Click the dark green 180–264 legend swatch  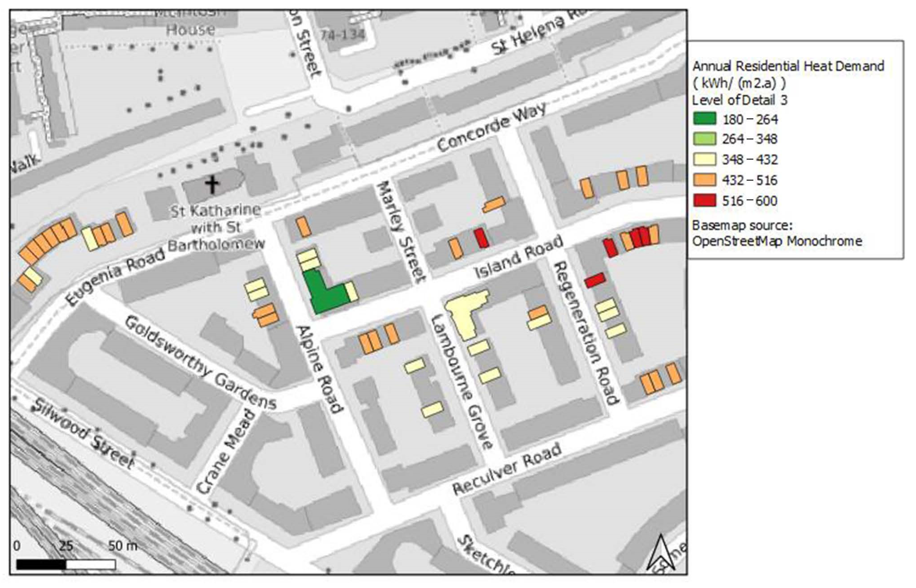[704, 119]
